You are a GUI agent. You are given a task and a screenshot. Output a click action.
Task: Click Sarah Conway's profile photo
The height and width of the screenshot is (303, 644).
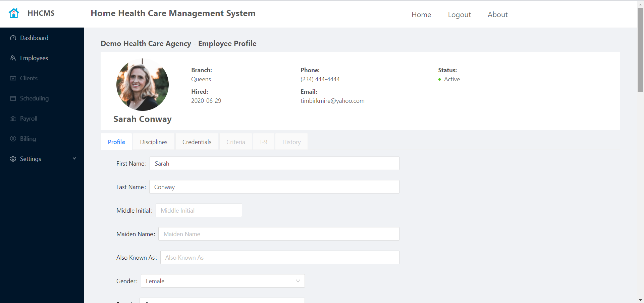[143, 85]
